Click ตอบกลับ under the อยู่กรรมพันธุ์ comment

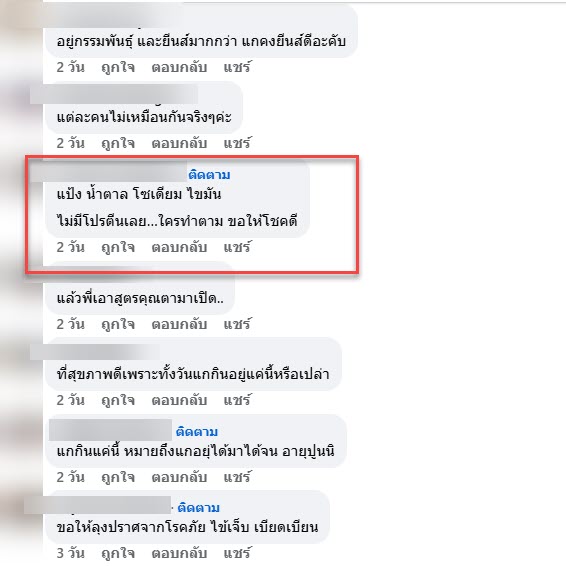(x=179, y=68)
